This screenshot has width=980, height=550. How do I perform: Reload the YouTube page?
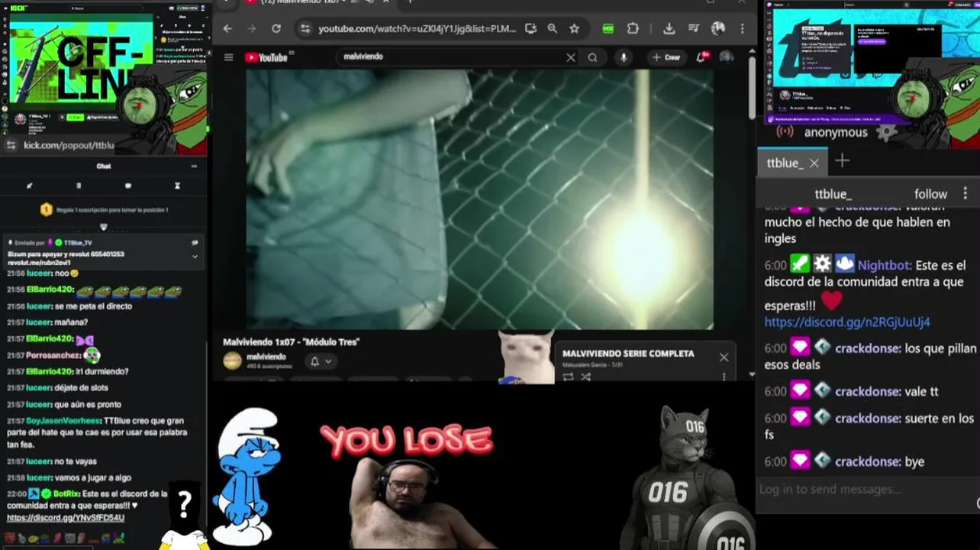pyautogui.click(x=276, y=29)
